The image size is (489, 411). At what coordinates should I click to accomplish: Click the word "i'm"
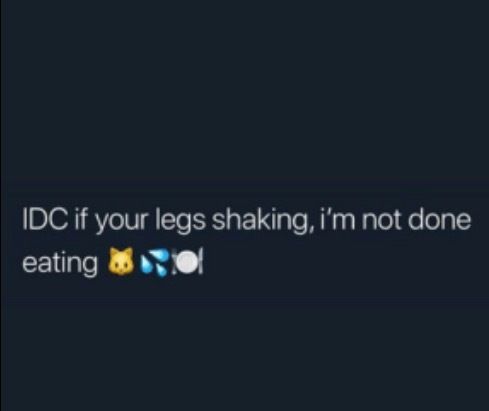click(x=338, y=220)
